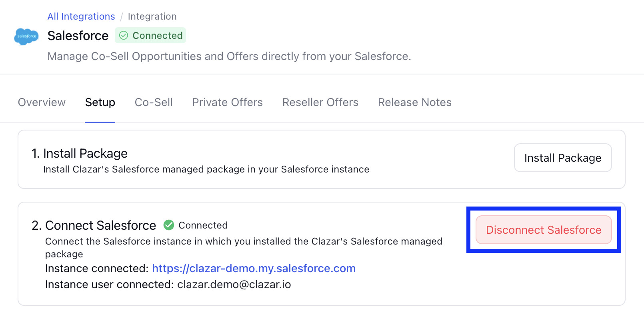This screenshot has height=313, width=644.
Task: Click the green check icon in Connected badge
Action: (x=124, y=36)
